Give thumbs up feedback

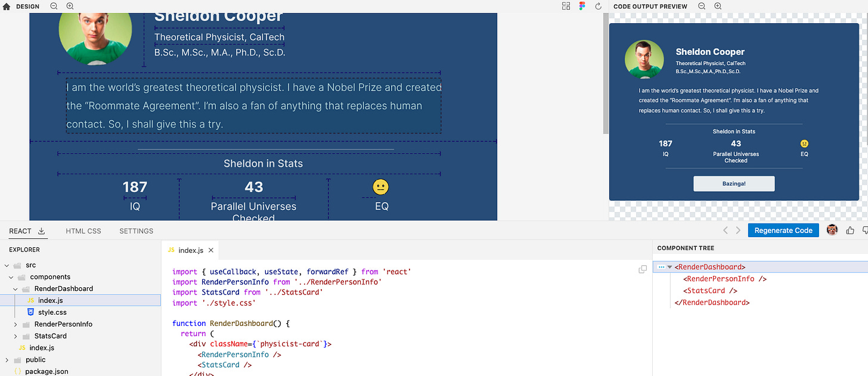pos(850,230)
